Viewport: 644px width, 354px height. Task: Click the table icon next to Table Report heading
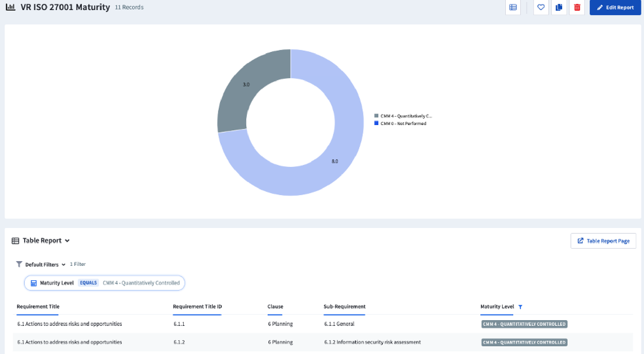16,240
